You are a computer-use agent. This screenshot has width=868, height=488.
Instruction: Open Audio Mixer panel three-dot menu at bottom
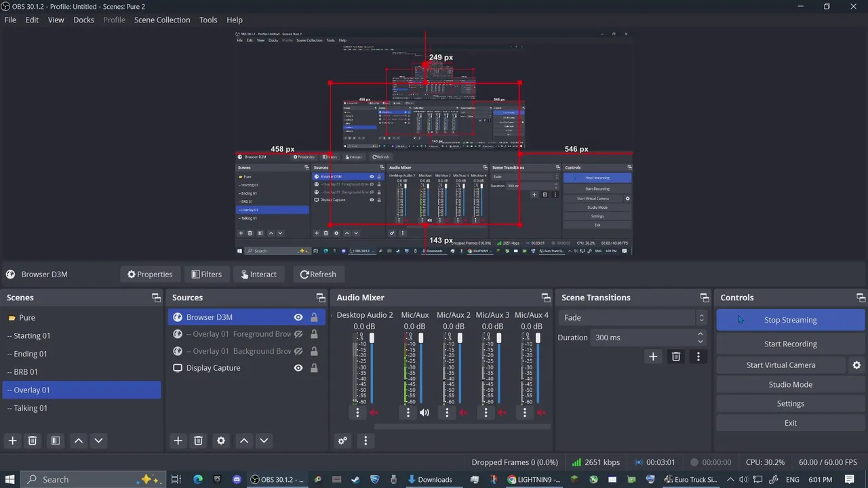pos(366,441)
